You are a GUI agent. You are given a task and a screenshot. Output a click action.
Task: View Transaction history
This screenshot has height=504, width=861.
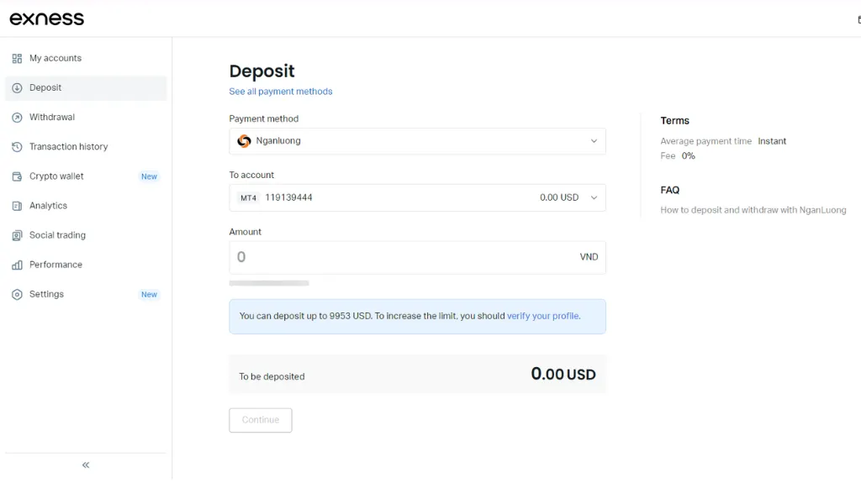[x=69, y=146]
